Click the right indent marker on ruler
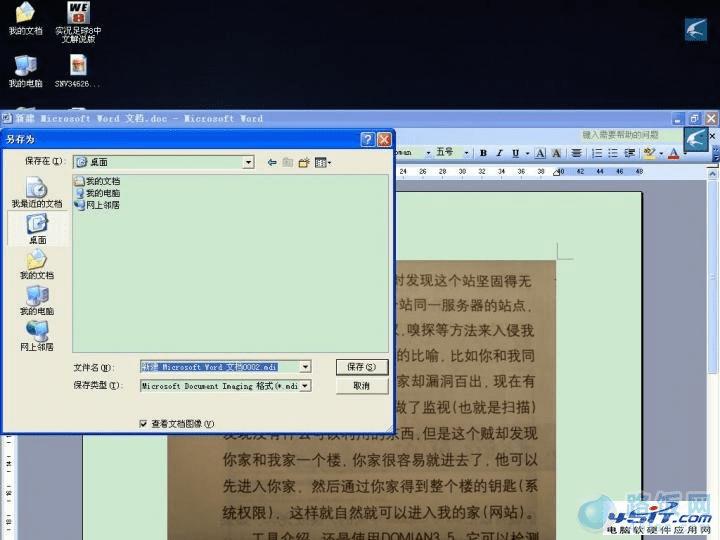720x540 pixels. point(557,173)
